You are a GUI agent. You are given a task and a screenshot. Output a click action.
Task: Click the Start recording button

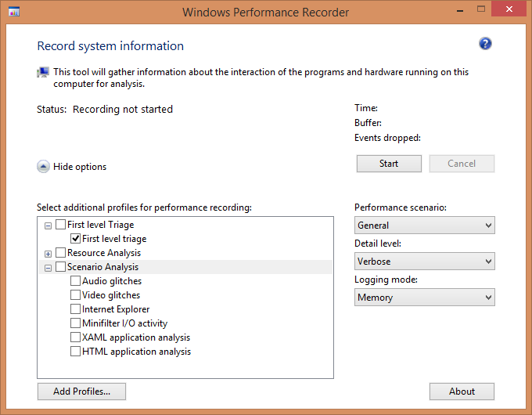(389, 164)
